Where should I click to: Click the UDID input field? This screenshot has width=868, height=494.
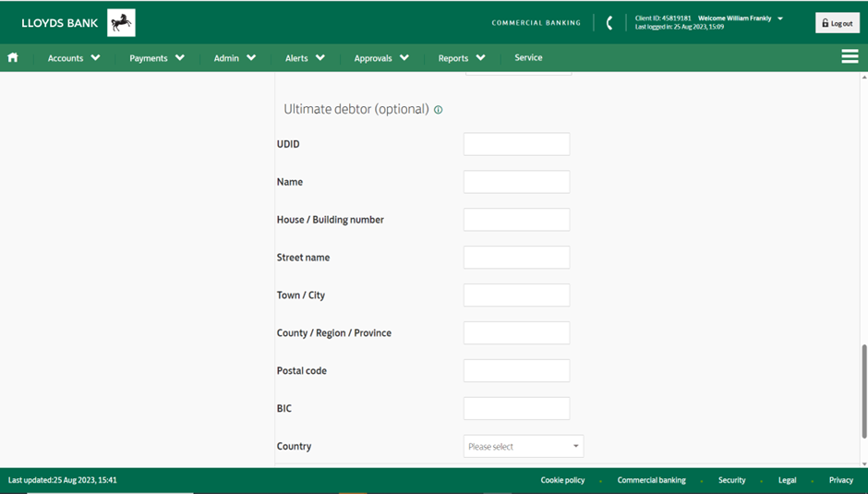click(516, 144)
